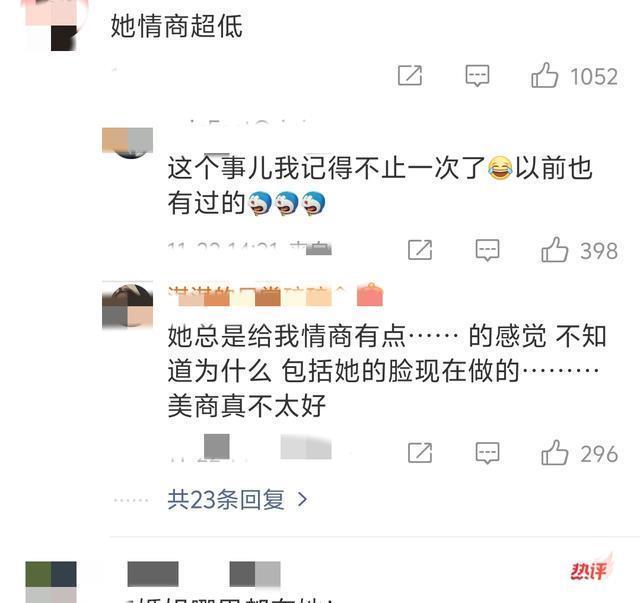Reply to the 美商真不太好 comment
The image size is (640, 603).
point(487,453)
